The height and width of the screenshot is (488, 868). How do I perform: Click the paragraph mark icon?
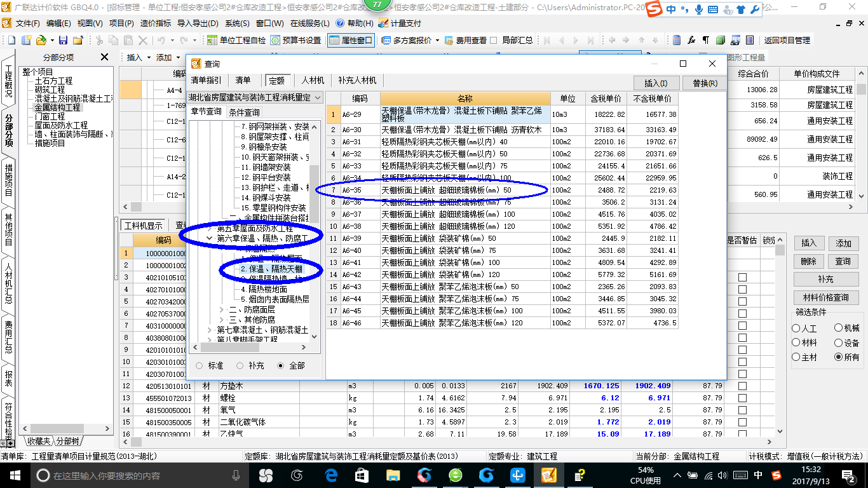(706, 40)
